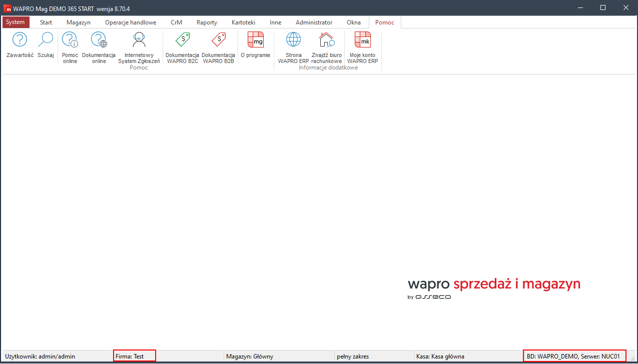The width and height of the screenshot is (638, 364).
Task: Open the Operacje handlowe tab
Action: click(131, 22)
